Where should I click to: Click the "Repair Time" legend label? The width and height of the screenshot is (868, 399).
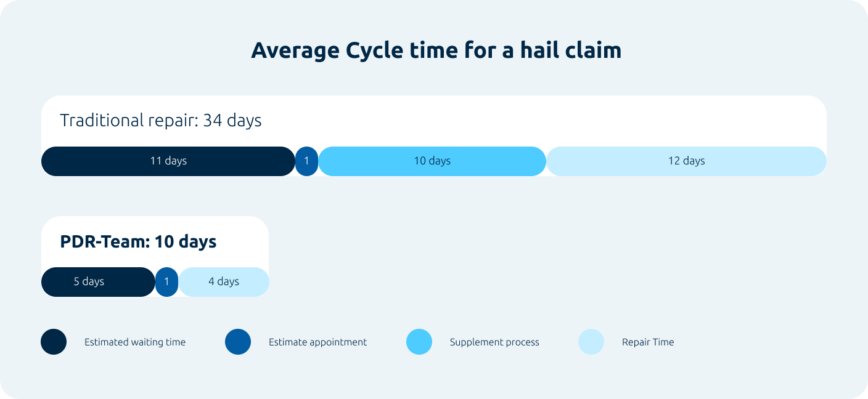pyautogui.click(x=648, y=342)
